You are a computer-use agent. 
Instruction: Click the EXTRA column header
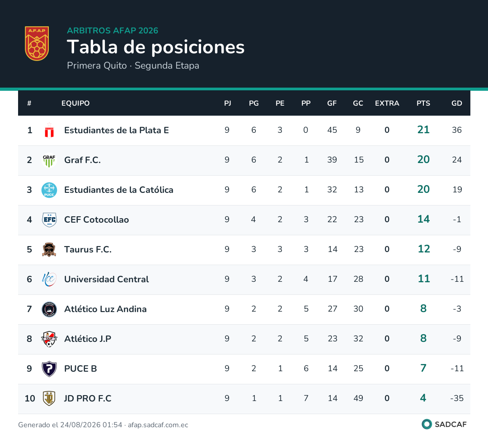[387, 103]
